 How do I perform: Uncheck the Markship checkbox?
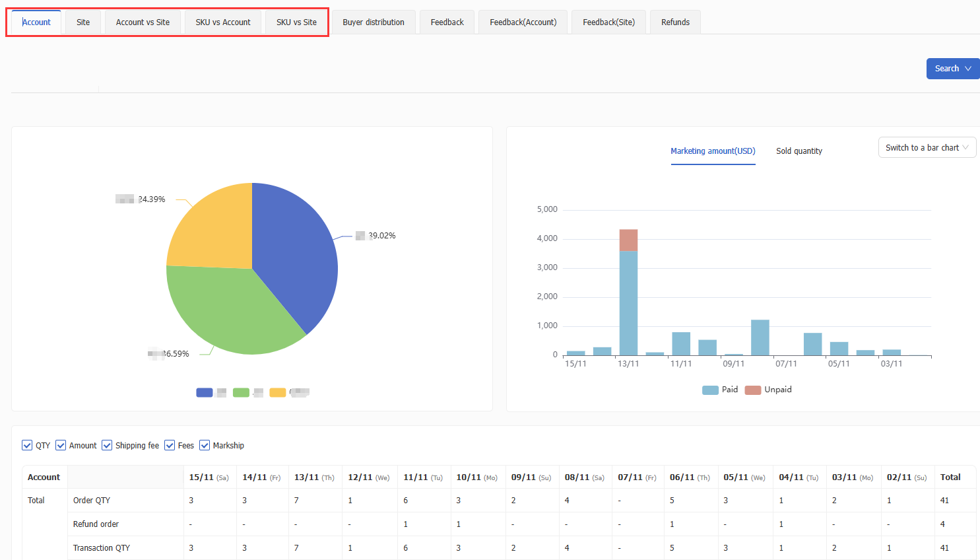pyautogui.click(x=205, y=445)
